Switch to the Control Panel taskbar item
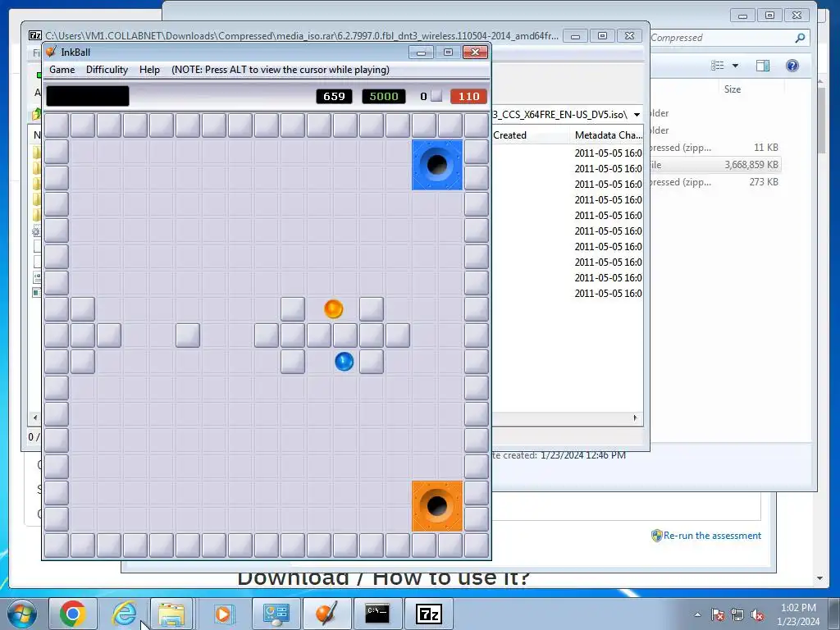Screen dimensions: 840x630 point(276,614)
